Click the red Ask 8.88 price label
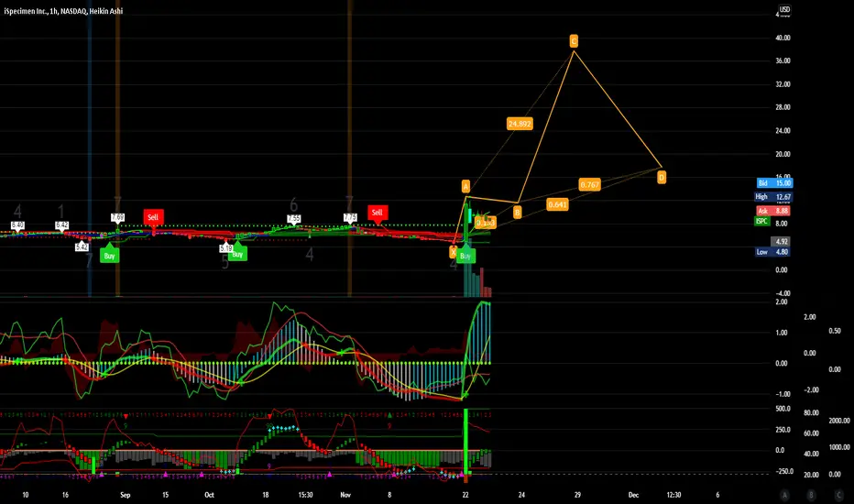 pyautogui.click(x=774, y=211)
